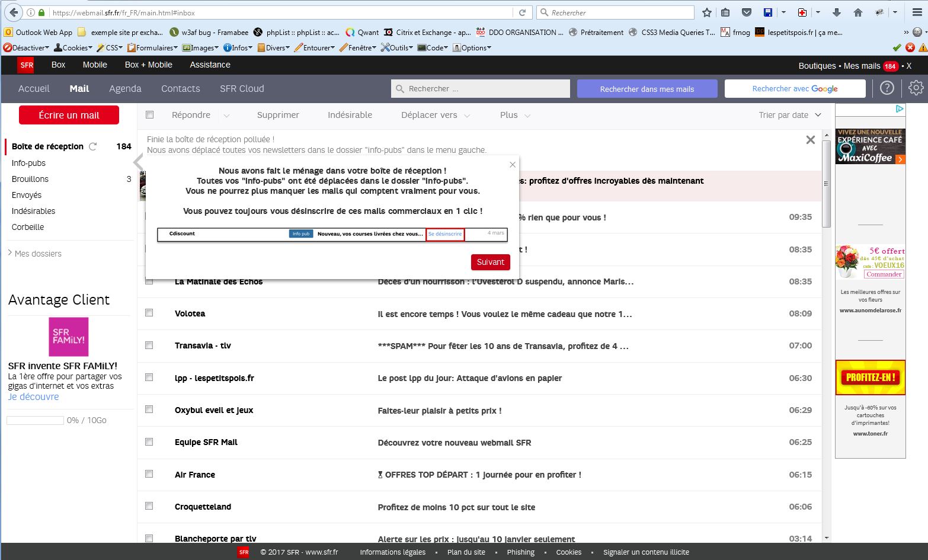Open the settings gear icon
Image resolution: width=928 pixels, height=560 pixels.
click(916, 88)
